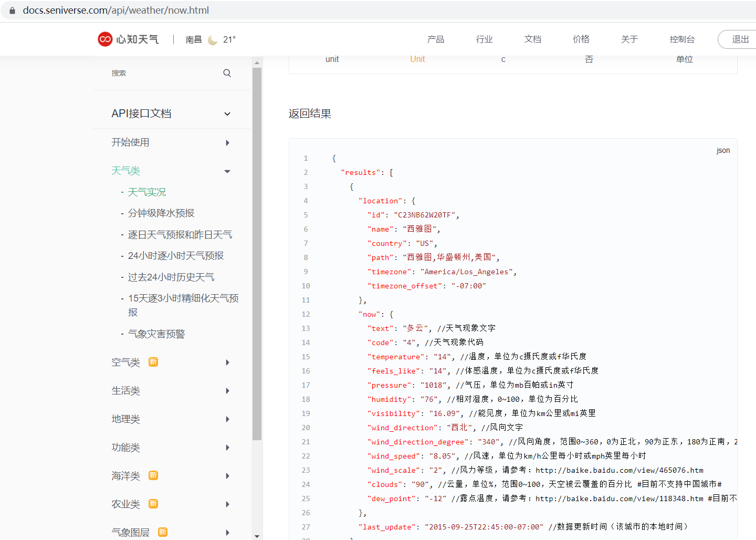Open 24小时逐小时天气预报 page
The width and height of the screenshot is (756, 540).
point(176,256)
